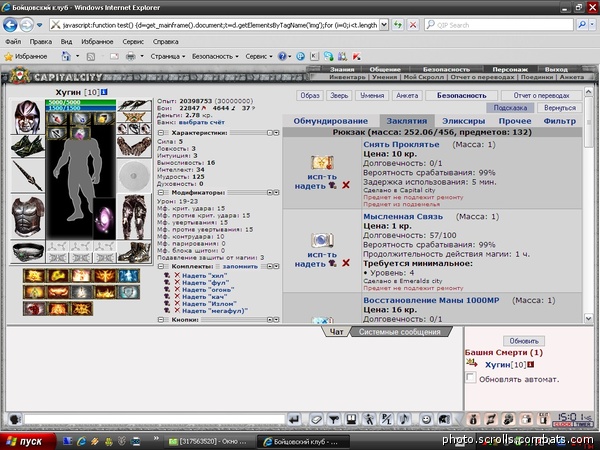Switch to the Прочее tab
The image size is (600, 450).
pyautogui.click(x=515, y=121)
